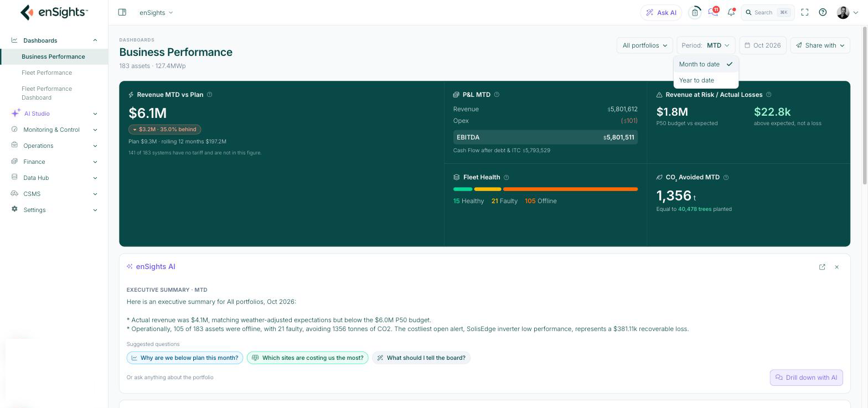Image resolution: width=868 pixels, height=408 pixels.
Task: Show info for Revenue MTD vs Plan
Action: 209,95
